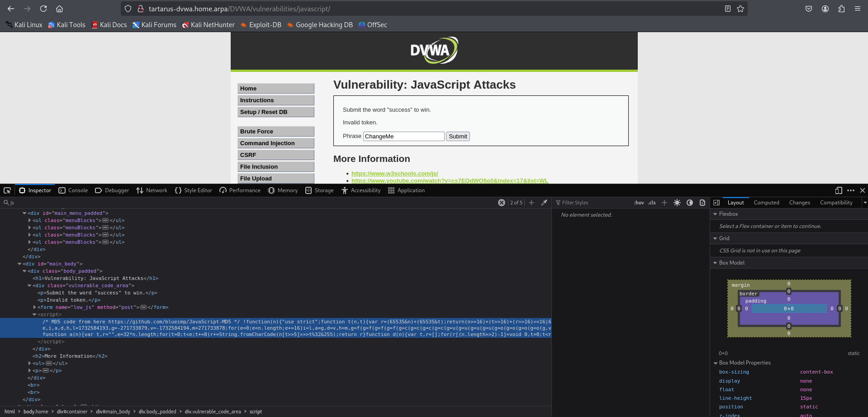
Task: Toggle the :hov pseudo-class panel
Action: coord(639,203)
